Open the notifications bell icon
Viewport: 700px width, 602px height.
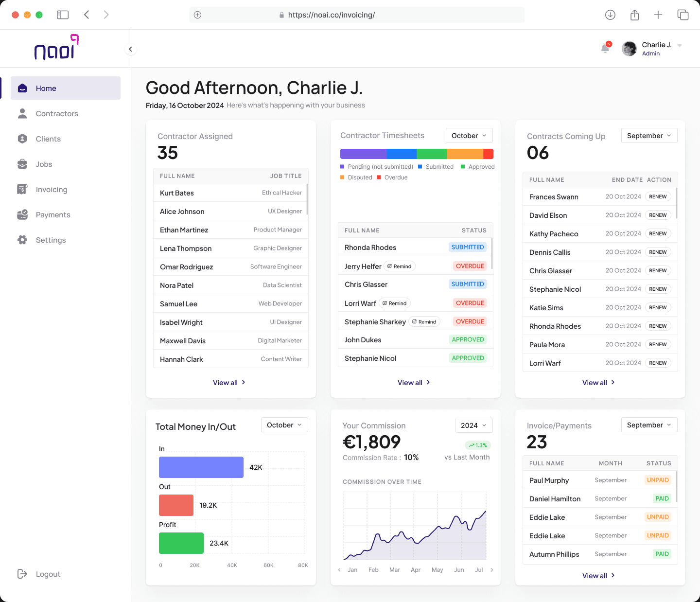click(x=605, y=48)
